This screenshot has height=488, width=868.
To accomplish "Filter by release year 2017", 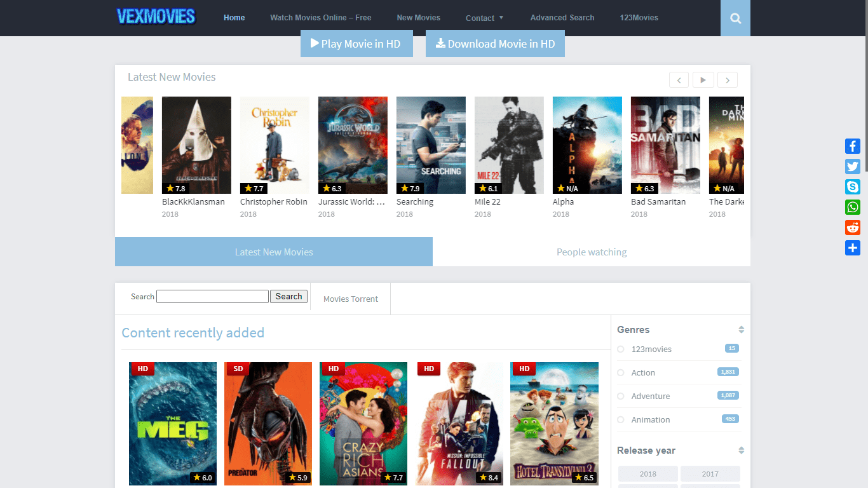I will tap(710, 473).
